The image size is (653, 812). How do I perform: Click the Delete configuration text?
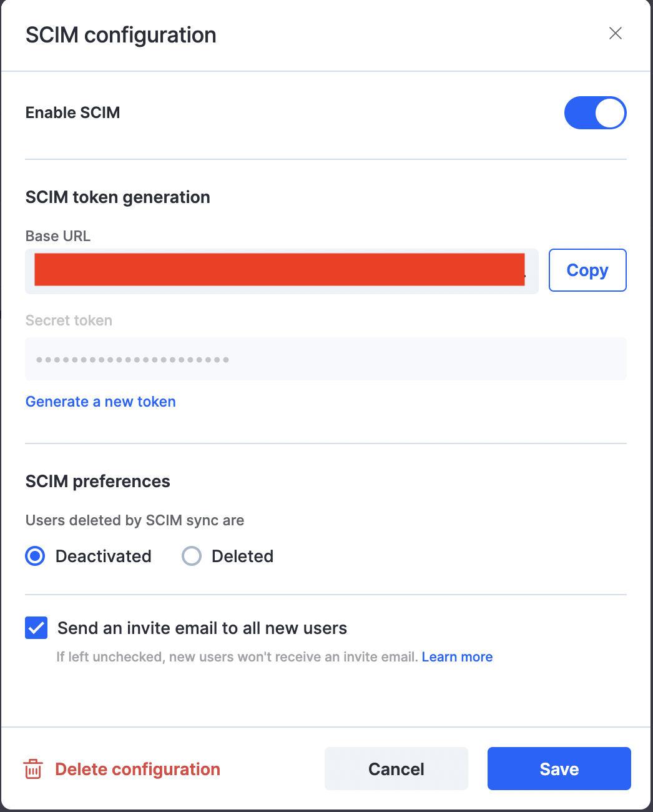point(138,769)
